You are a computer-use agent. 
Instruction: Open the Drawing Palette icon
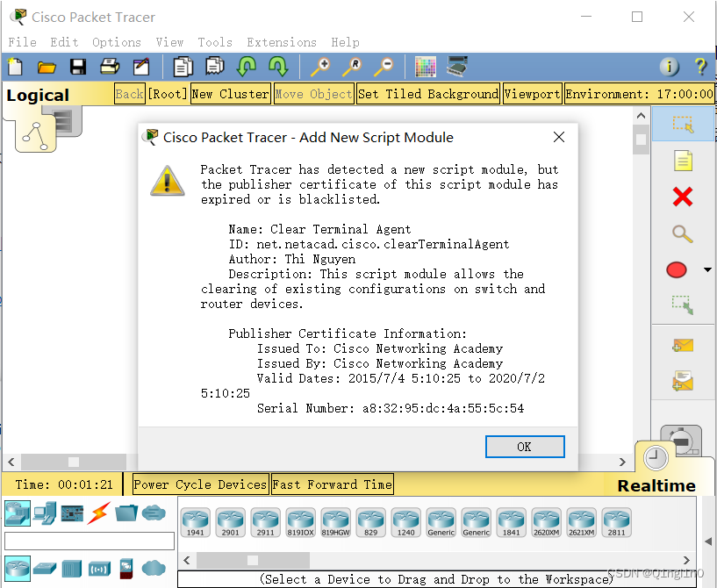pyautogui.click(x=426, y=68)
